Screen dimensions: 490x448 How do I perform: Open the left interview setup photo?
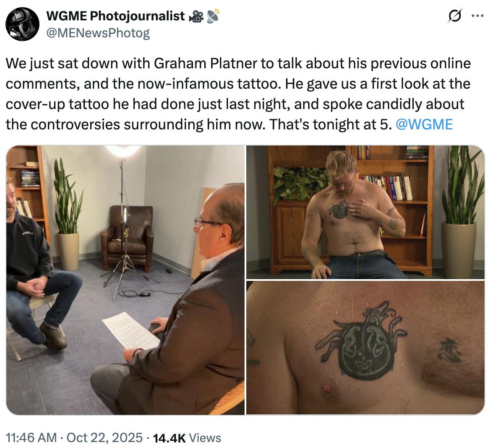coord(125,280)
